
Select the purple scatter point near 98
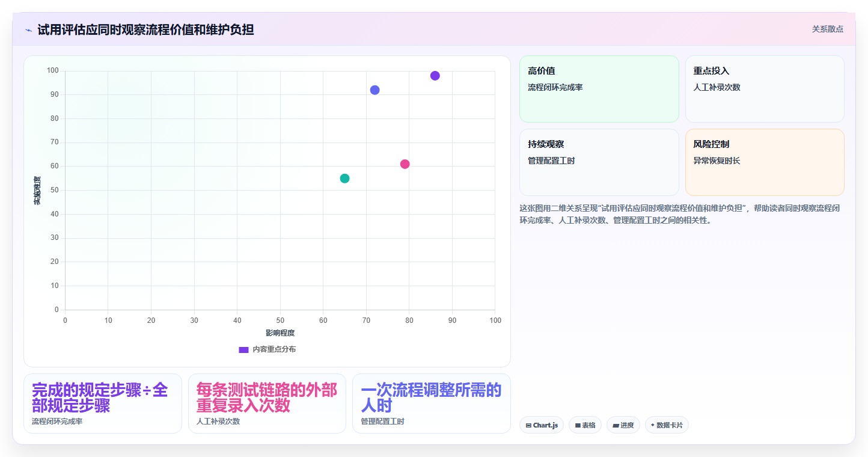coord(435,76)
